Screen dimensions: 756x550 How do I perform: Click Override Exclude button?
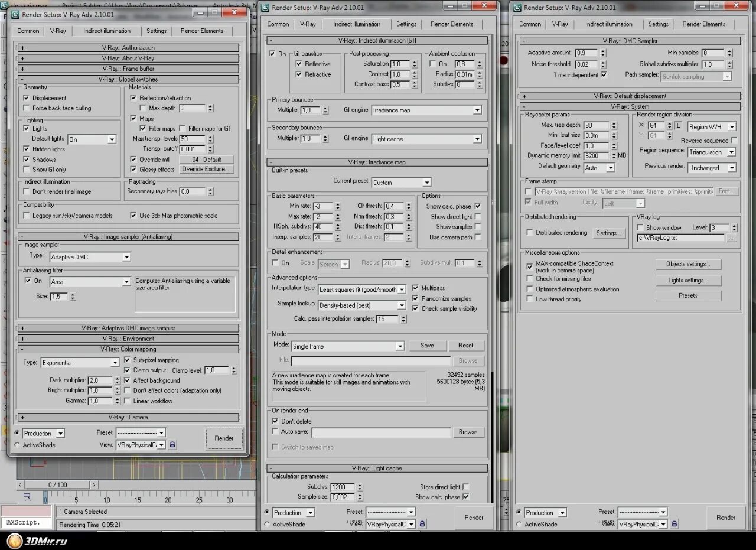click(x=205, y=170)
